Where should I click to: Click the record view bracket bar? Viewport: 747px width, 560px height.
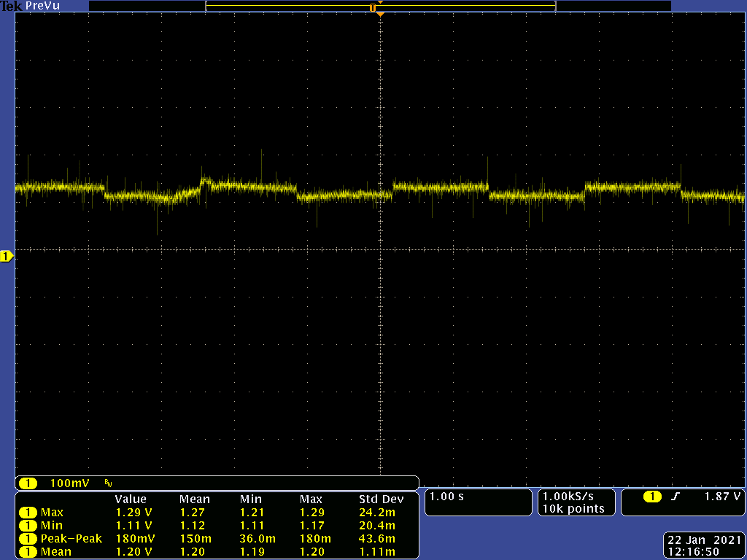pyautogui.click(x=381, y=6)
